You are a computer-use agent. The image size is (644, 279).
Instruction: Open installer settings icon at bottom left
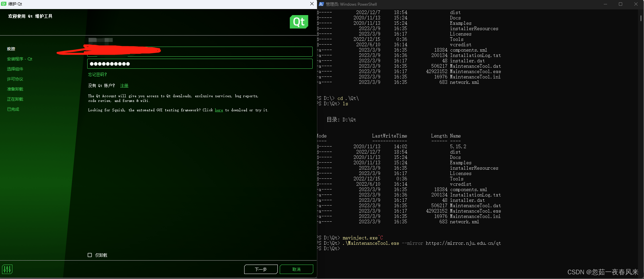click(x=7, y=269)
